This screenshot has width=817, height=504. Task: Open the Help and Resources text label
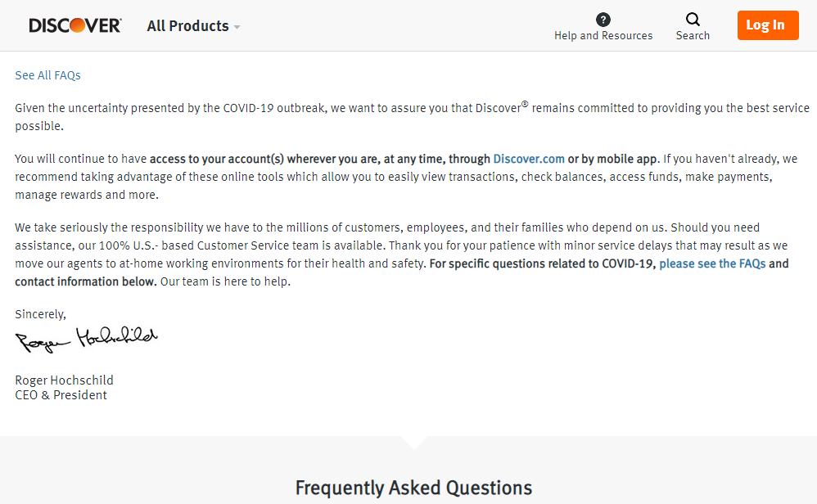603,35
